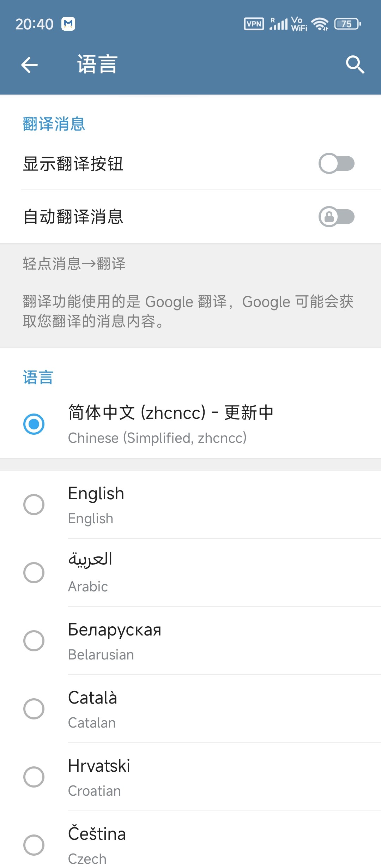The height and width of the screenshot is (868, 381).
Task: Tap the VoWiFi status icon
Action: click(x=299, y=24)
